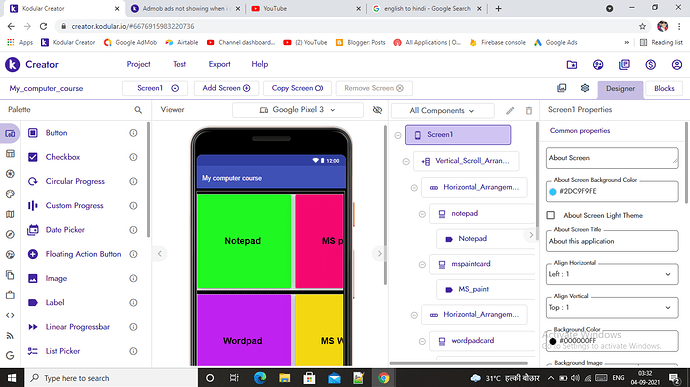The width and height of the screenshot is (690, 387).
Task: Open the Help menu
Action: [x=260, y=64]
